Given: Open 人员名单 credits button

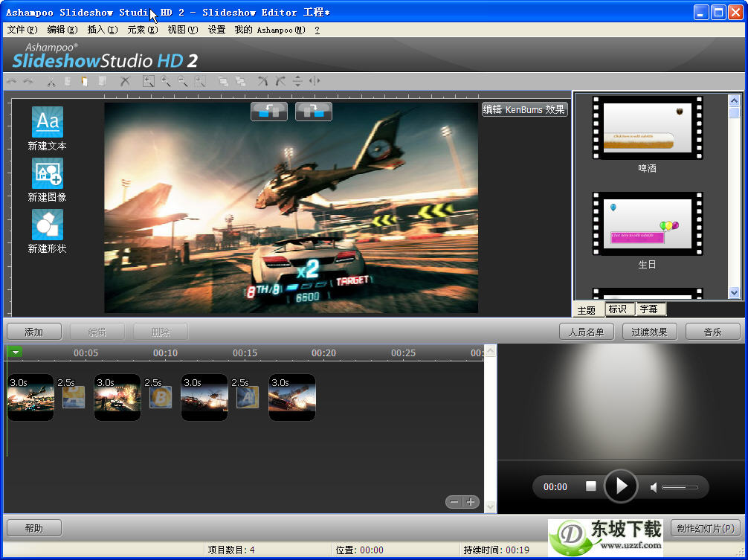Looking at the screenshot, I should point(587,332).
